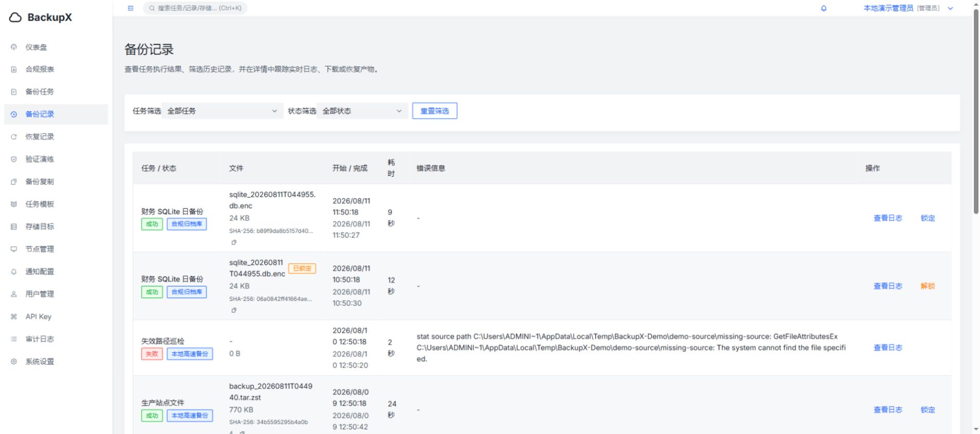Click the 任务 / 状态 column header

tap(159, 168)
